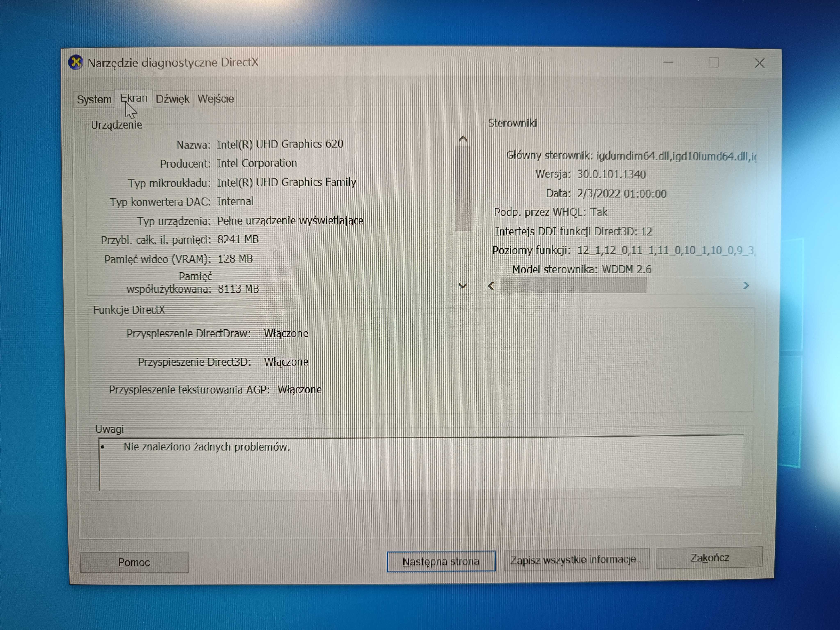Click the DAC type value Internal
Image resolution: width=840 pixels, height=630 pixels.
click(235, 201)
